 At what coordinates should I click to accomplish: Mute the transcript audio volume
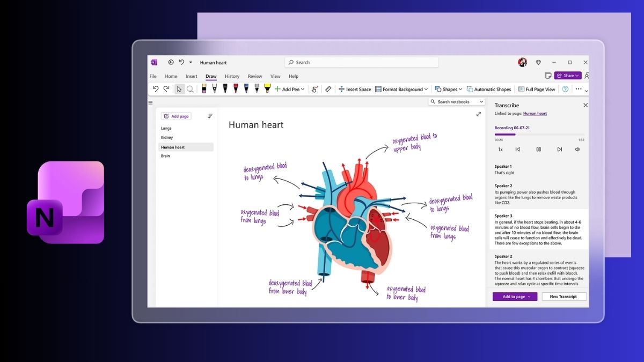[577, 149]
